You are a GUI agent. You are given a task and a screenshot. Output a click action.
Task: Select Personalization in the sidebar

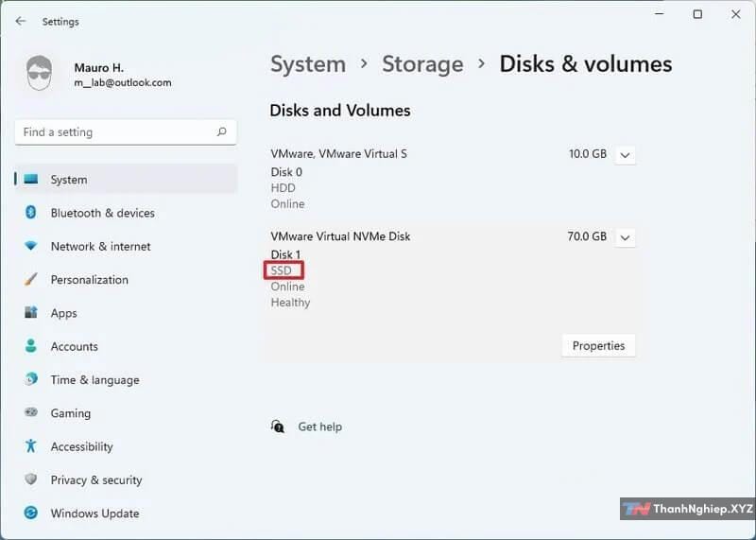tap(126, 279)
